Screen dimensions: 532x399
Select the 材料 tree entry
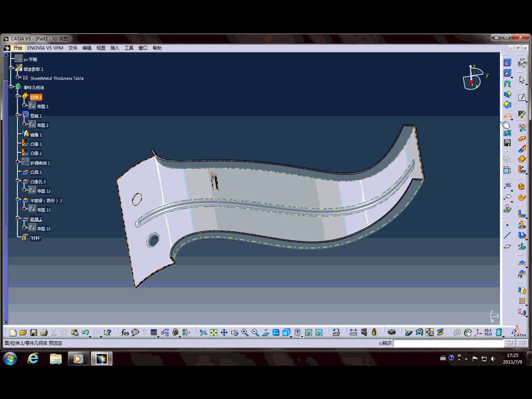point(35,238)
